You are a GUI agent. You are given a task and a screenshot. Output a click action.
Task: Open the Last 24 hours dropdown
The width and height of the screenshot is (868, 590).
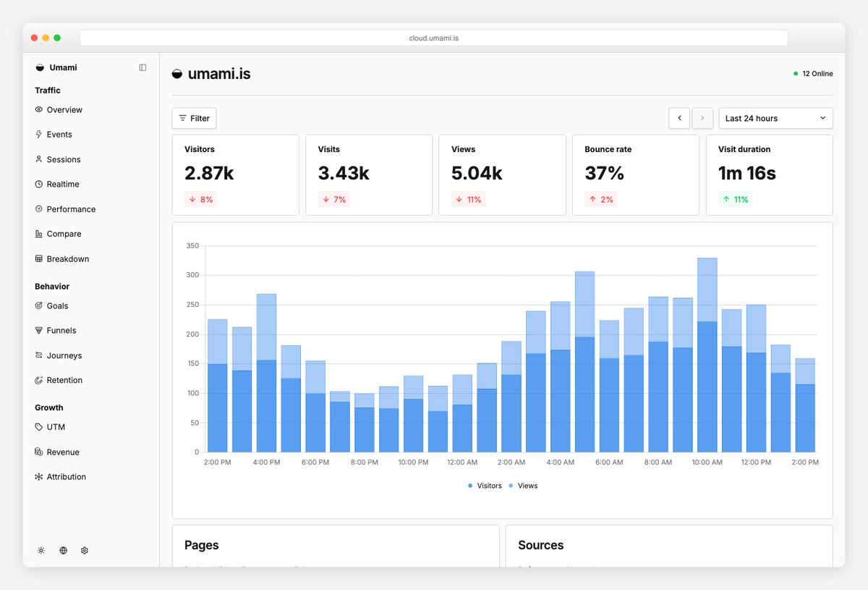[775, 118]
